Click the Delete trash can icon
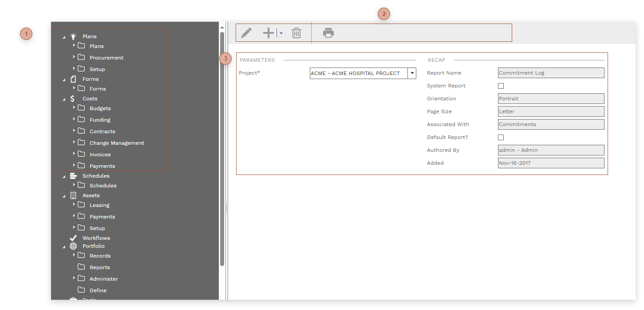 point(296,32)
